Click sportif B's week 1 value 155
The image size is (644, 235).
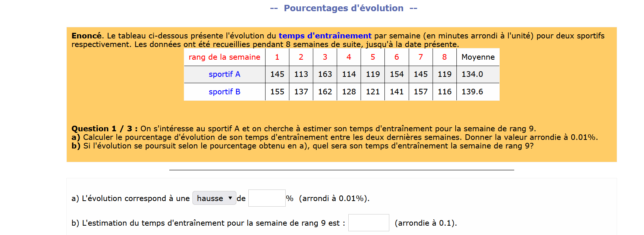point(277,92)
